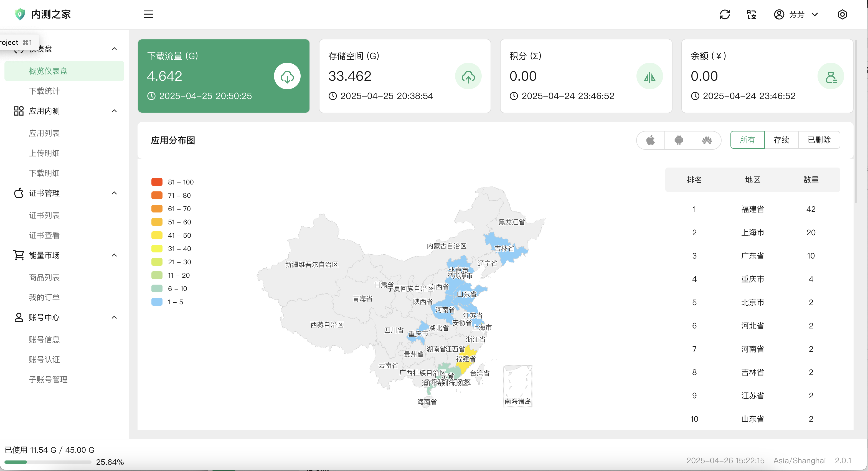Open the settings hexagon icon
This screenshot has width=868, height=471.
point(842,14)
